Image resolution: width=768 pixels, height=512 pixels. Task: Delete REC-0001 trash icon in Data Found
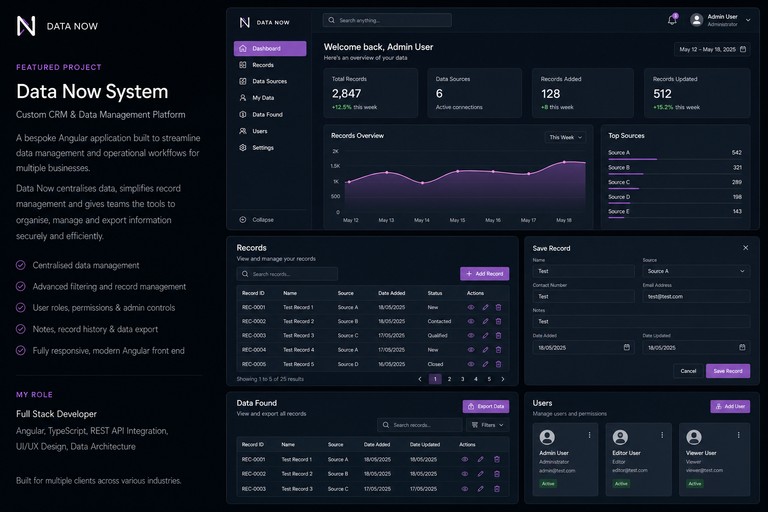pos(497,460)
